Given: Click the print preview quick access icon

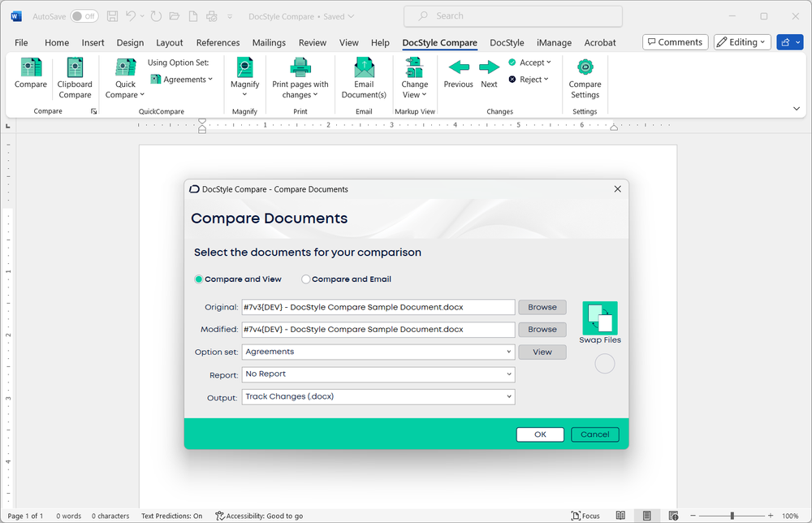Looking at the screenshot, I should click(x=212, y=16).
